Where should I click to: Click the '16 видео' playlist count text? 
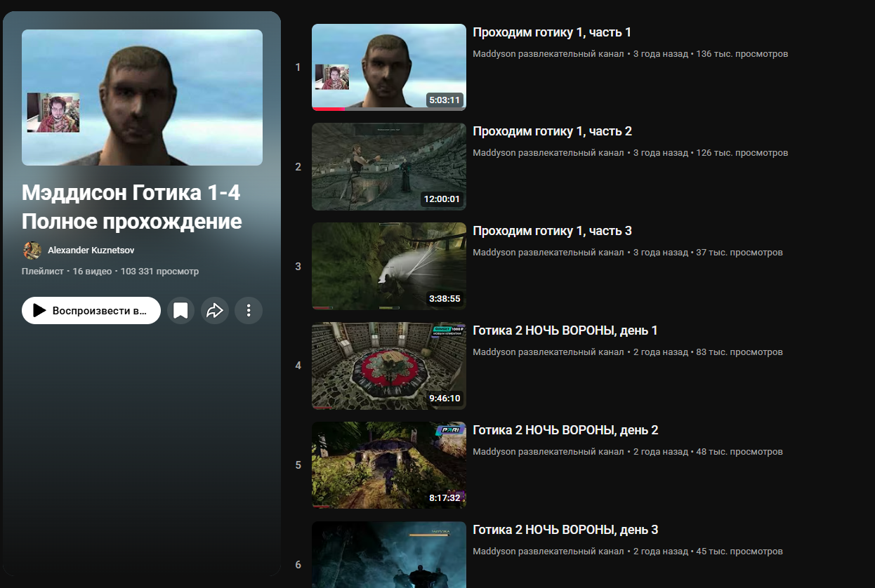point(91,272)
